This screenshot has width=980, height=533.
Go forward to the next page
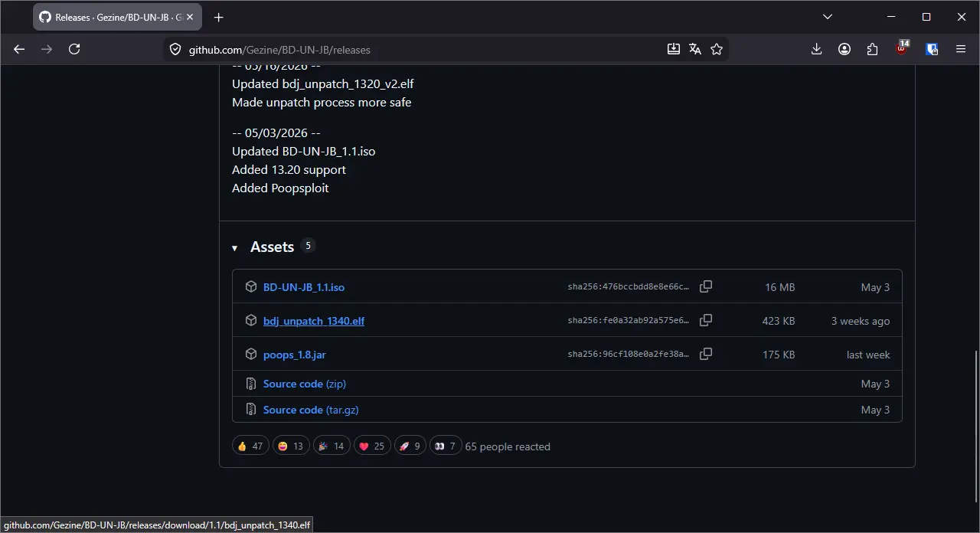pos(47,49)
